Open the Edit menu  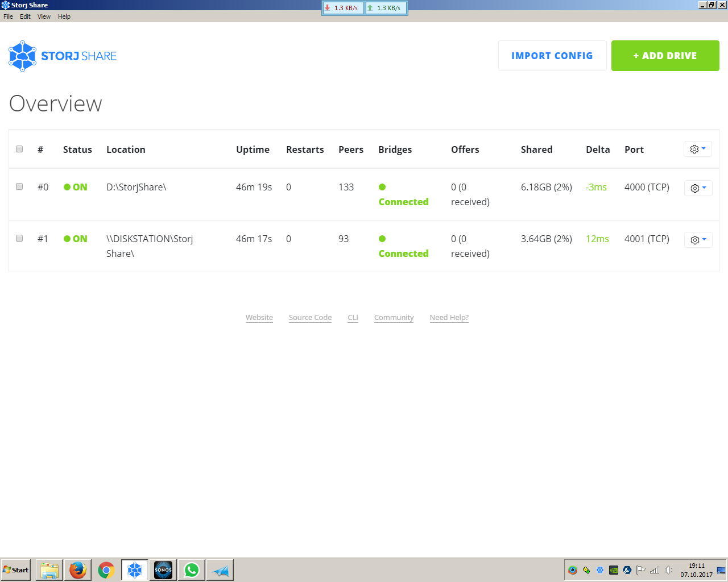click(x=25, y=16)
